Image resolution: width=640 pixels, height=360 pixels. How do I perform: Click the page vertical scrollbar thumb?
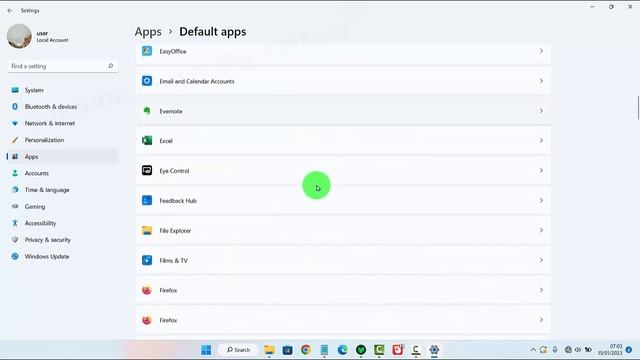tap(638, 108)
